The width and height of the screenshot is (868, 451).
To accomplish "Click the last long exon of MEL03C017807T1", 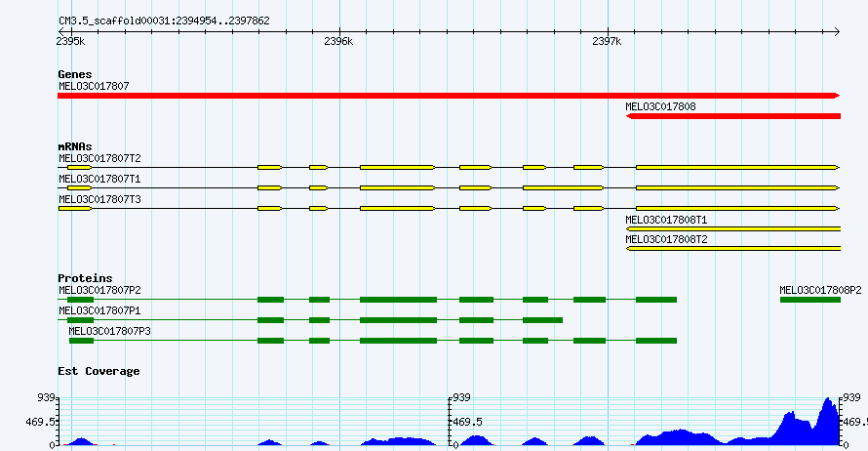I will coord(737,187).
